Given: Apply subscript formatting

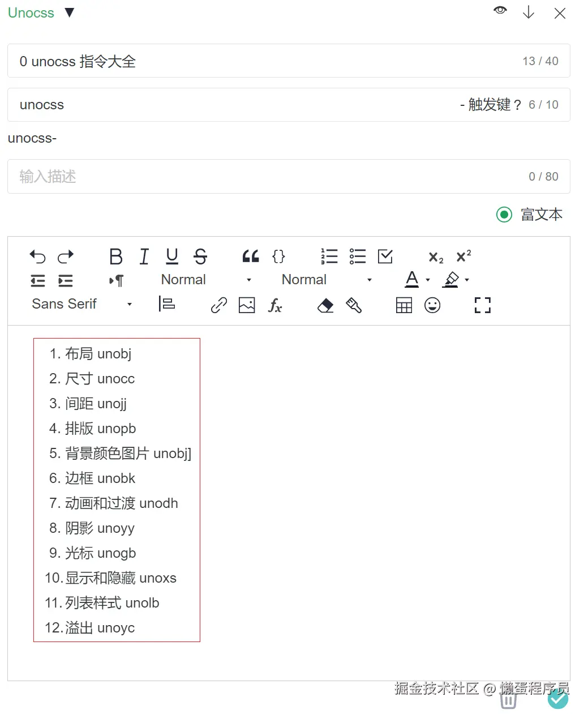Looking at the screenshot, I should point(436,258).
